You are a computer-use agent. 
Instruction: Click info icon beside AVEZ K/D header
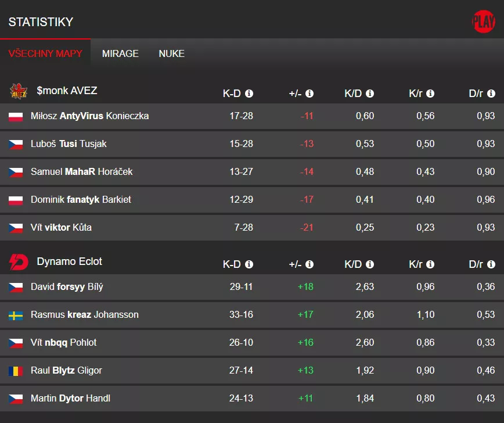370,94
